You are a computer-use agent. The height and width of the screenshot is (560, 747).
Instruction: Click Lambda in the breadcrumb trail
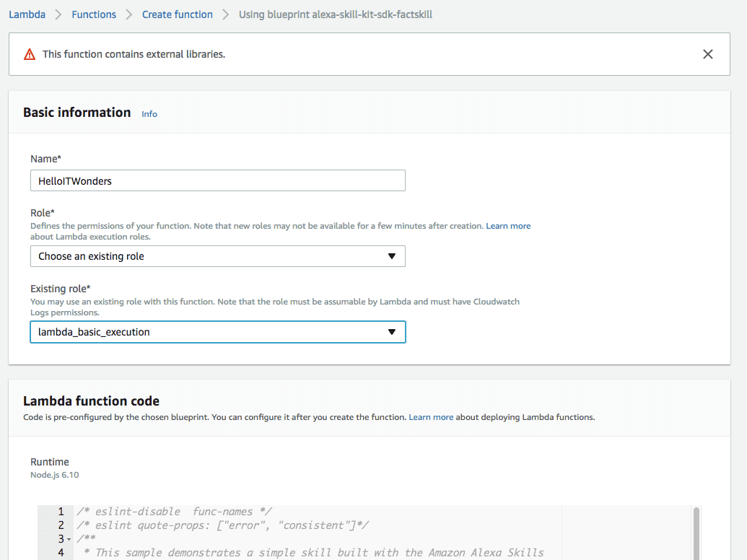(x=27, y=14)
